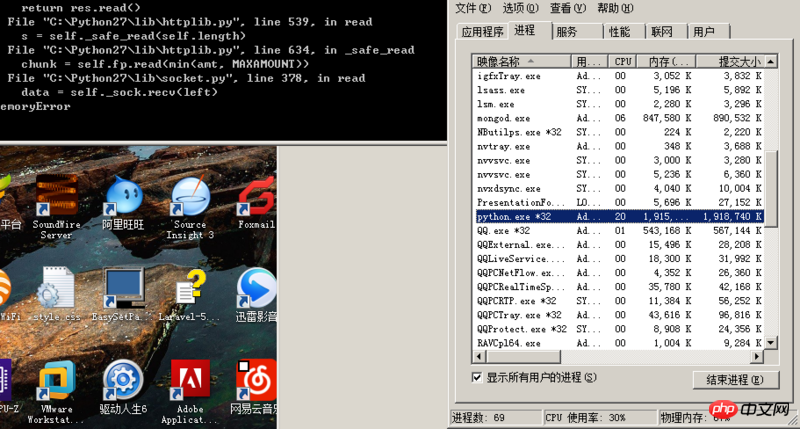Select the QQPCRealTimeSp process row

coord(619,287)
